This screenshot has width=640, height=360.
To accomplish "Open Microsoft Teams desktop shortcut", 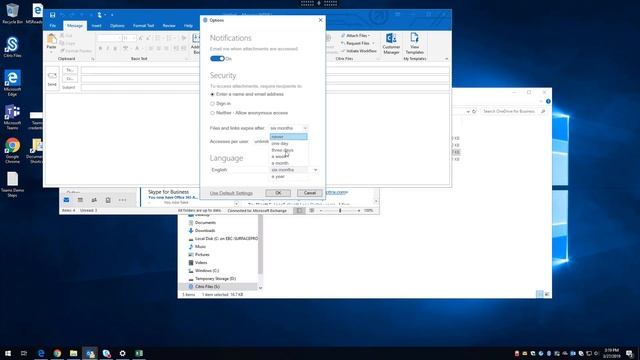I will click(x=12, y=117).
